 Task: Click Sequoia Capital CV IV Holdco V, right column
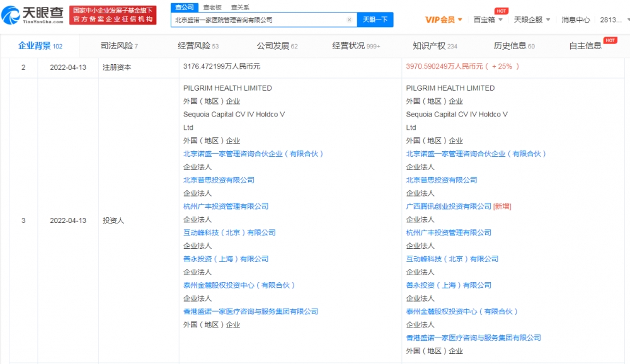[x=457, y=115]
